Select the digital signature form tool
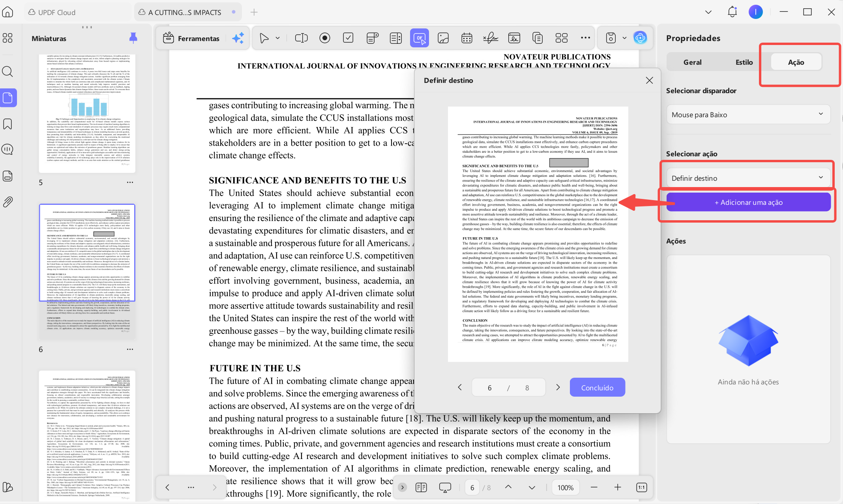Screen dimensions: 843x504 (514, 38)
